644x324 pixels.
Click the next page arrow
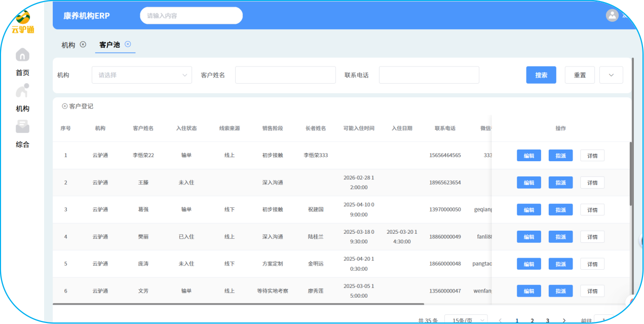pos(564,320)
